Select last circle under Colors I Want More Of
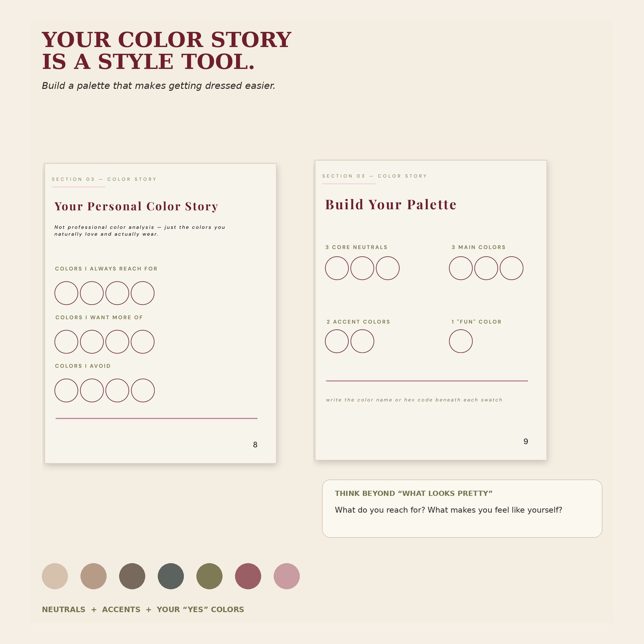 point(143,342)
